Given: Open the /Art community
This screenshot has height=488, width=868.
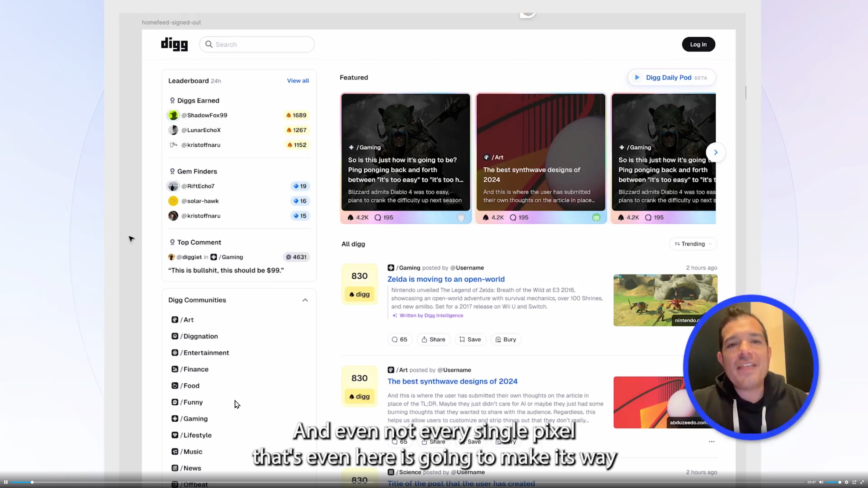Looking at the screenshot, I should click(x=183, y=320).
